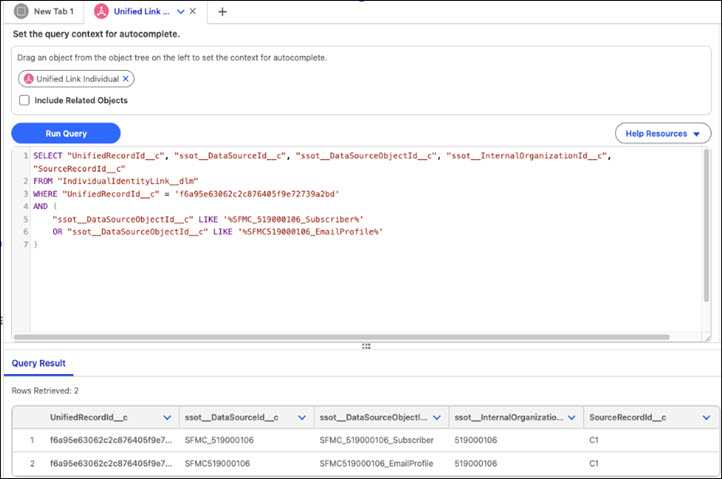Click the Rows Retrieved: 2 text
722x479 pixels.
point(45,391)
